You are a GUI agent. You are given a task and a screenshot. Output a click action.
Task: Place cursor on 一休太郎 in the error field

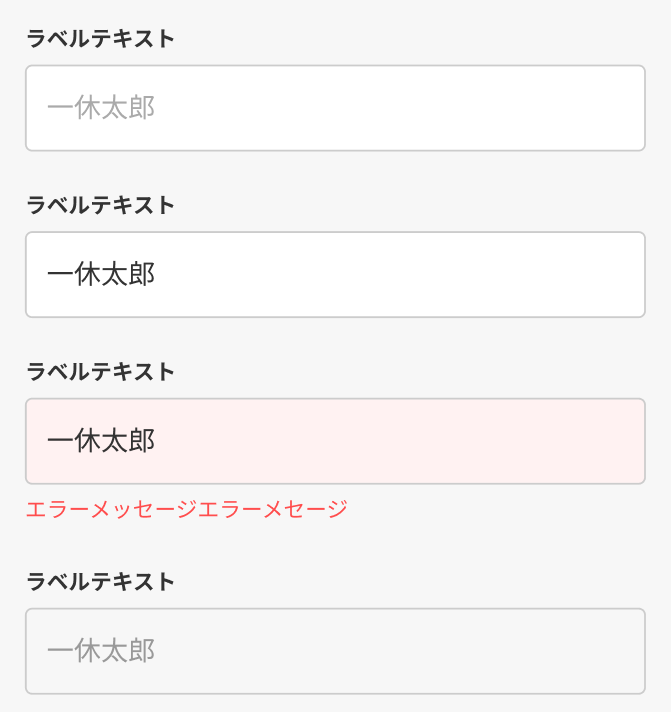(101, 441)
